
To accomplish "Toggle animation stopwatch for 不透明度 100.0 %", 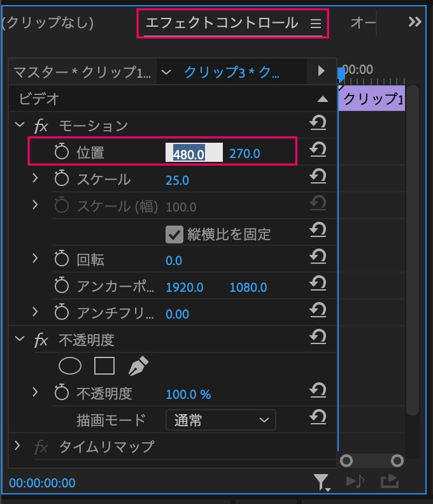I will pos(62,392).
